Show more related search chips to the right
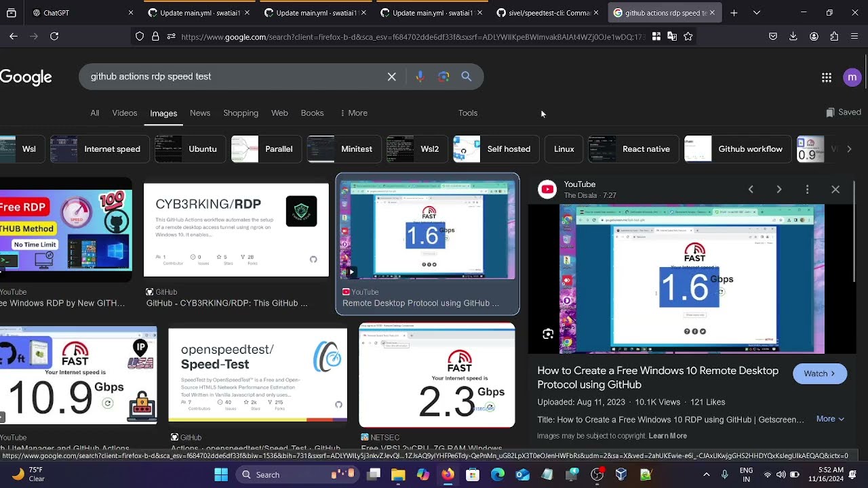Viewport: 868px width, 488px height. [x=849, y=149]
